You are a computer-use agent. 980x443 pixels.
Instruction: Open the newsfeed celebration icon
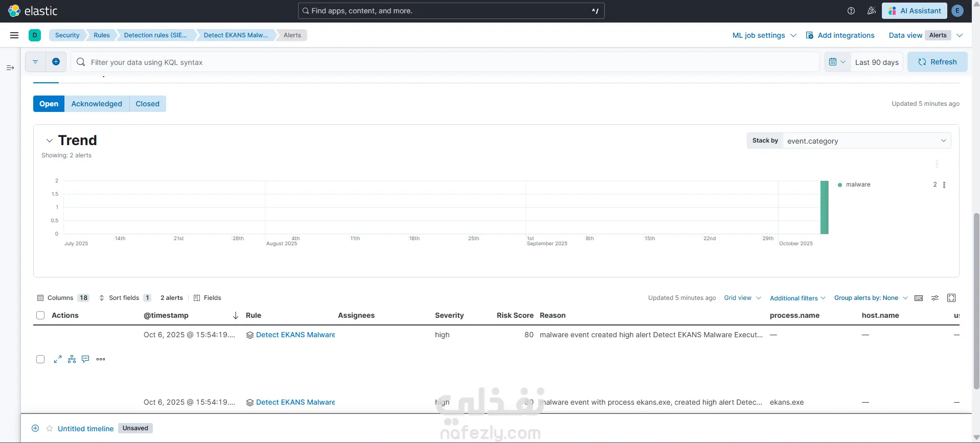[872, 11]
